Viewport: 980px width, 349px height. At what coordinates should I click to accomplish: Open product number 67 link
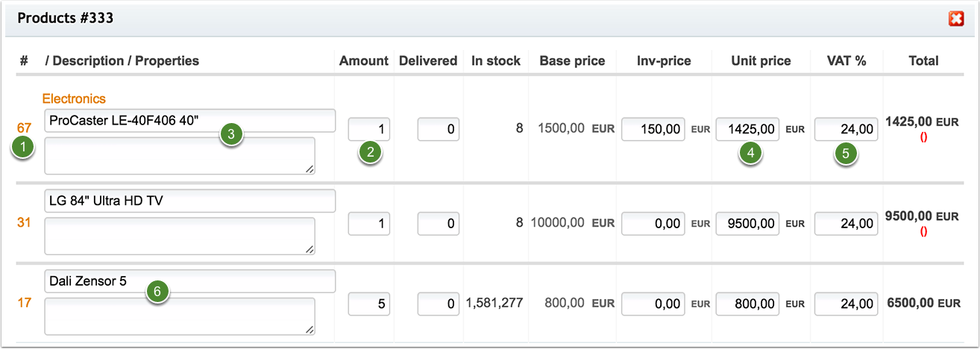click(24, 128)
